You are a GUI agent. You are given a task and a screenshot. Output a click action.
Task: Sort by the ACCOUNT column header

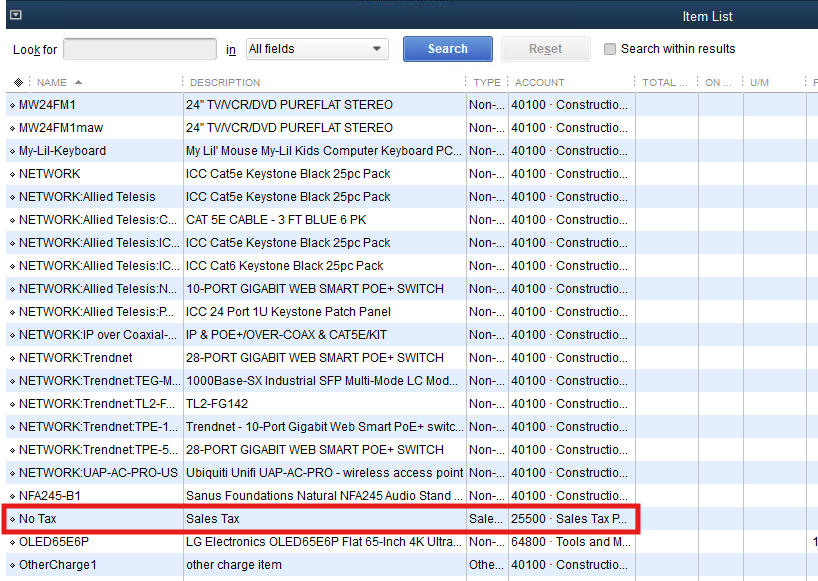[539, 82]
